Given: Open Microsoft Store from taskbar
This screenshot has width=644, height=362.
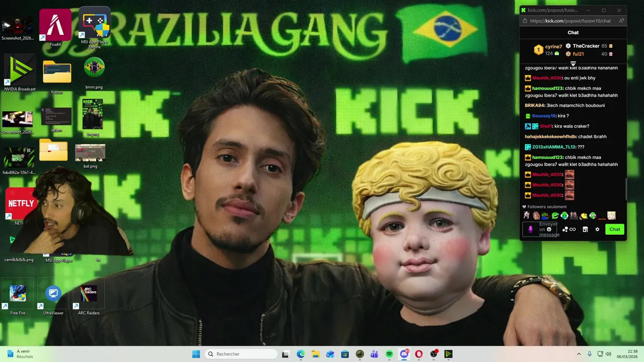Looking at the screenshot, I should 345,354.
